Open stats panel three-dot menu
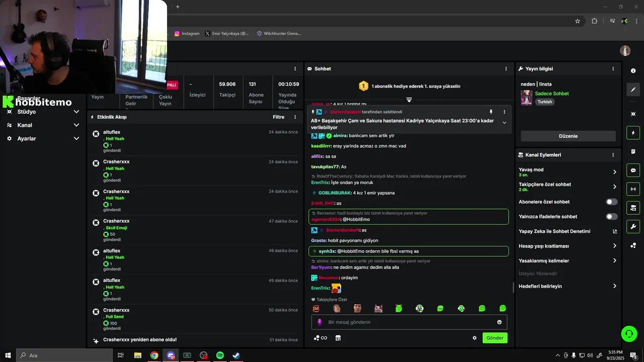 295,69
